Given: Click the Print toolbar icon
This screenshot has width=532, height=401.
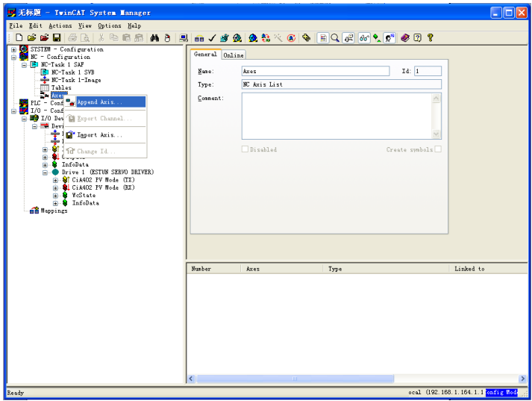Looking at the screenshot, I should point(72,38).
